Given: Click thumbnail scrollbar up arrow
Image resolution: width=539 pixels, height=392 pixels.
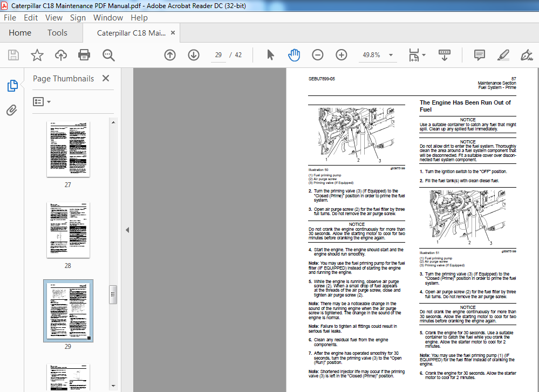Looking at the screenshot, I should point(113,122).
